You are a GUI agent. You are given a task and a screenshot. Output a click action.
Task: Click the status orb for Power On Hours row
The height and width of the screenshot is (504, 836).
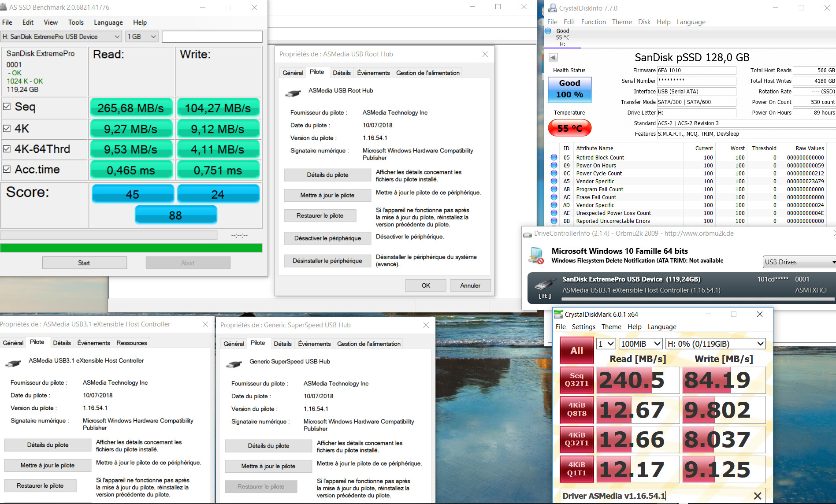pos(554,165)
